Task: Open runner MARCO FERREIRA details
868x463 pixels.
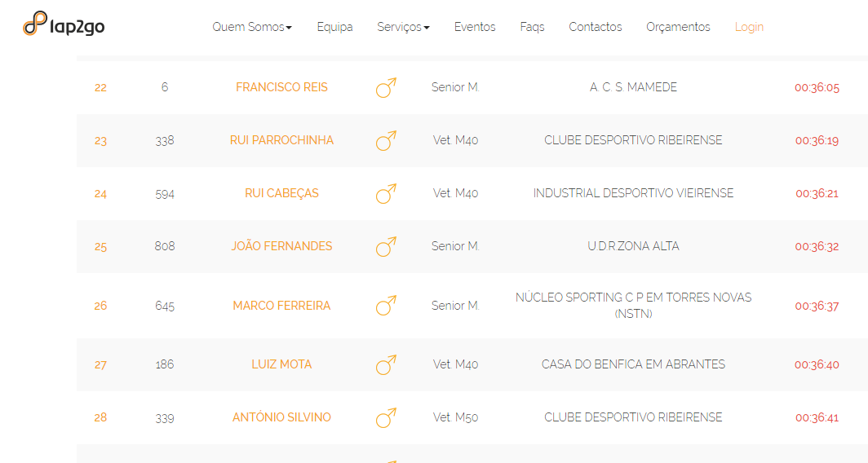Action: point(281,306)
